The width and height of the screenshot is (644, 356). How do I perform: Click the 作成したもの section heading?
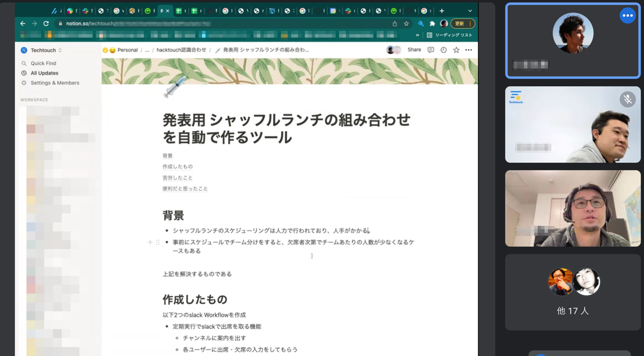(195, 299)
